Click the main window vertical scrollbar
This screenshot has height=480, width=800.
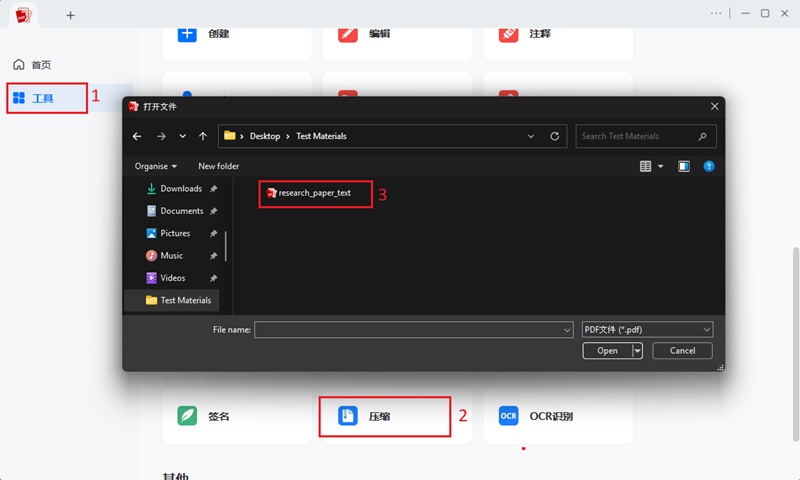tap(795, 345)
